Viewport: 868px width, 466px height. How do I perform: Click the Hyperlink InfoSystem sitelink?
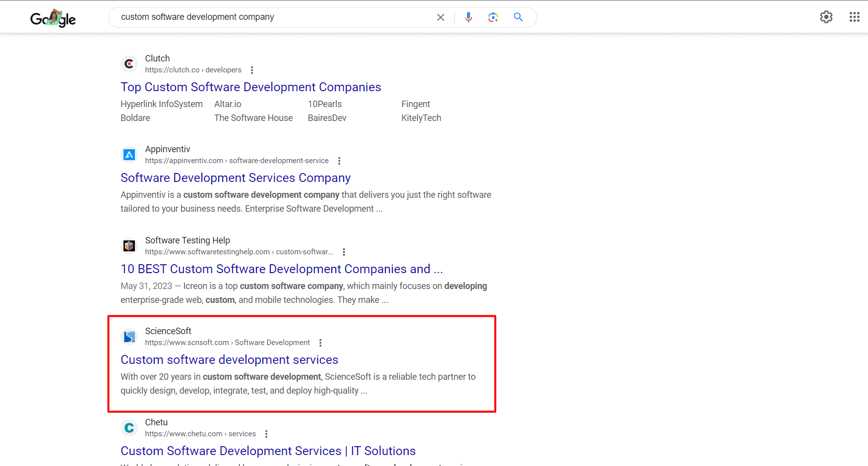click(x=162, y=104)
